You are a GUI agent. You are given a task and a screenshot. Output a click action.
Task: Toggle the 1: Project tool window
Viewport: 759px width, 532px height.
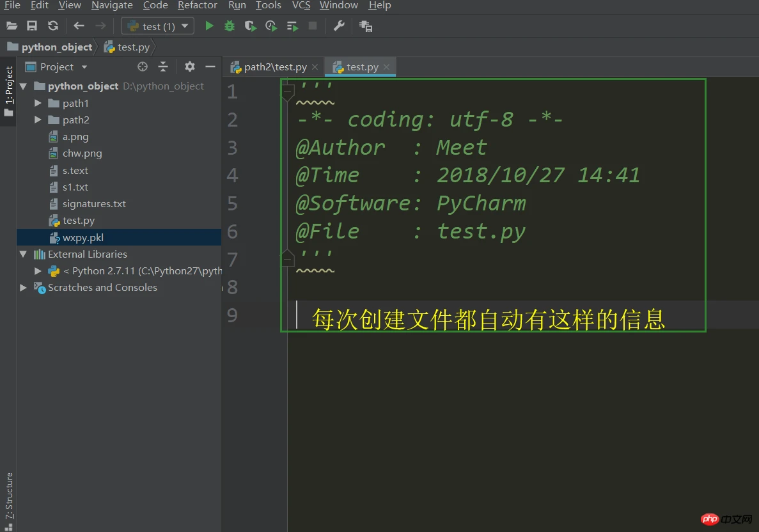click(8, 91)
